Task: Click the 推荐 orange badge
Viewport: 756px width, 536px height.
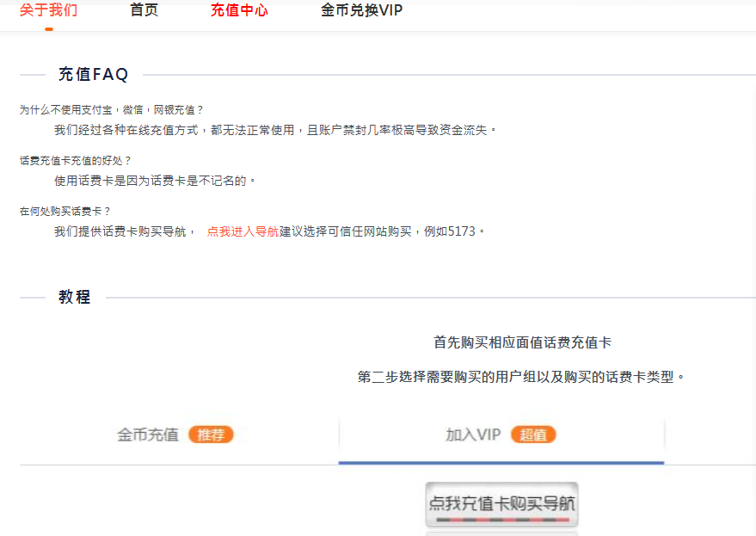Action: point(211,434)
